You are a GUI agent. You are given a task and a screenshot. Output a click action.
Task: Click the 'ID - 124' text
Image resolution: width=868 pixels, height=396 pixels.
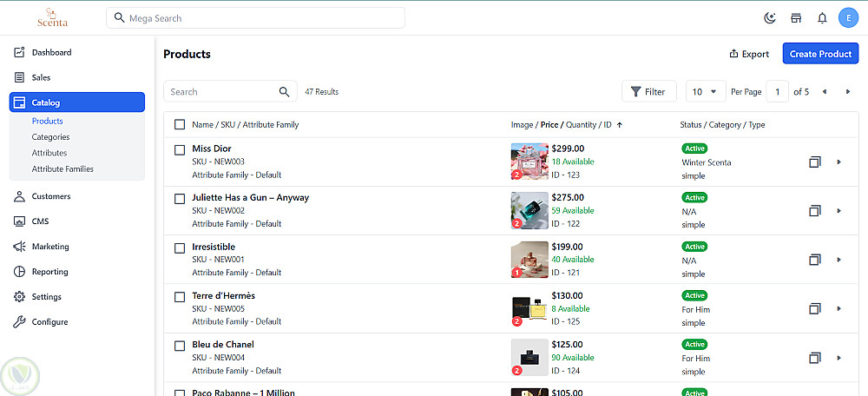[x=566, y=371]
